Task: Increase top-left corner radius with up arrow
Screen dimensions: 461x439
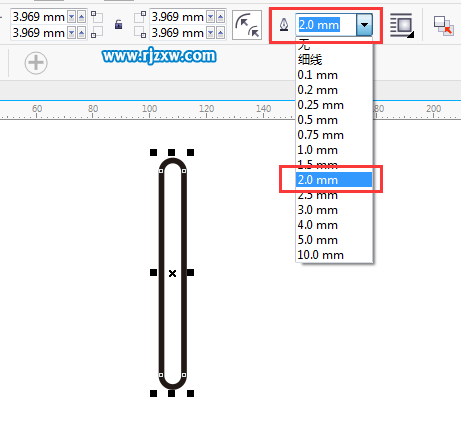Action: [81, 17]
